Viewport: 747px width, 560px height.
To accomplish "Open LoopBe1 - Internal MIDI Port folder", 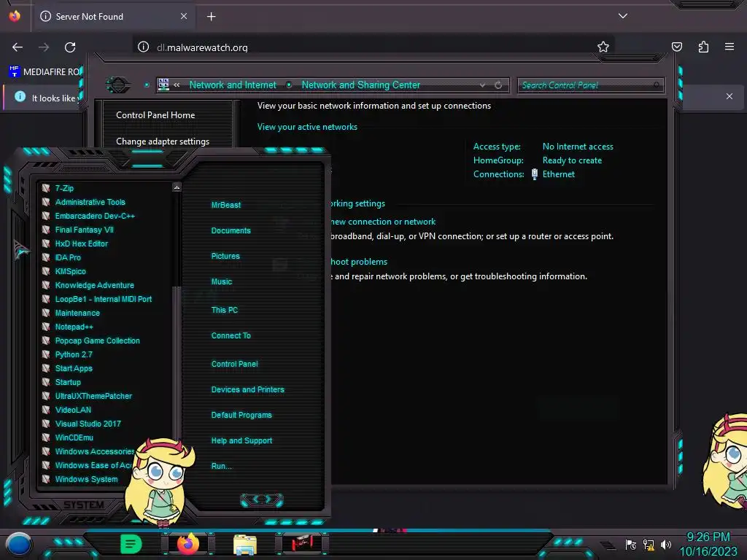I will [104, 298].
